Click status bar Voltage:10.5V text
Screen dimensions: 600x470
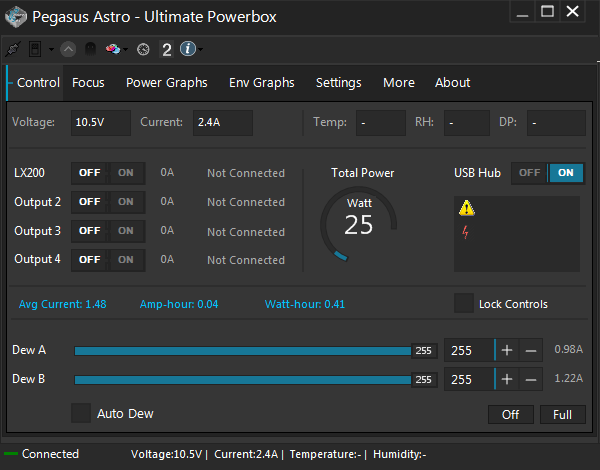point(166,454)
